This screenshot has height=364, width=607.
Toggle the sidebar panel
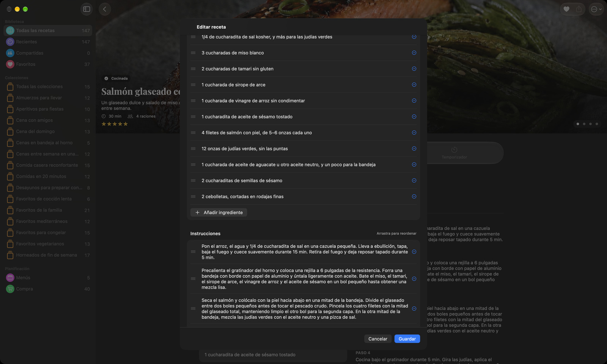pos(86,9)
